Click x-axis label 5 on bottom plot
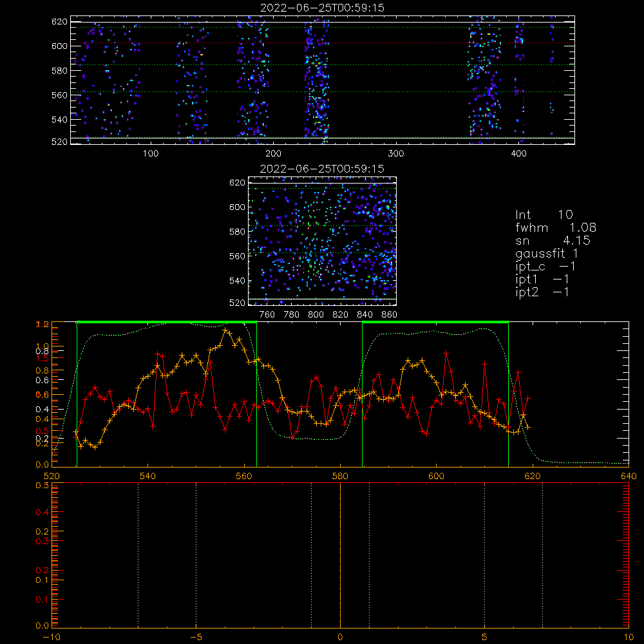Image resolution: width=644 pixels, height=644 pixels. [485, 638]
